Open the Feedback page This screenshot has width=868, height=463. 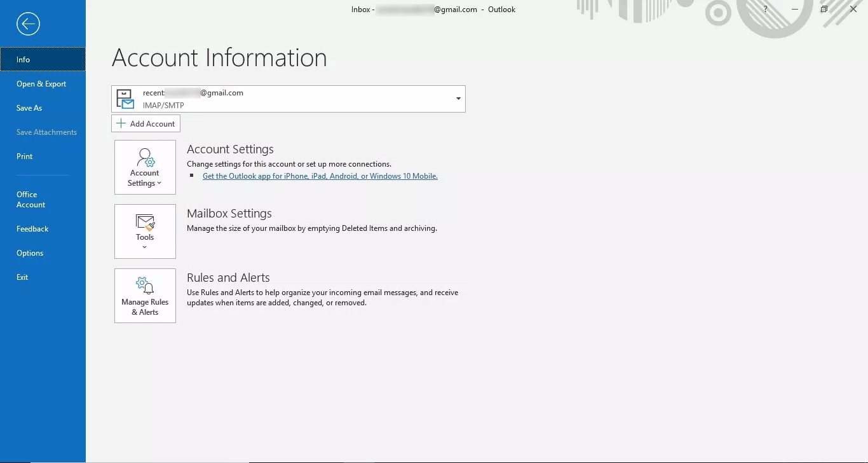(43, 228)
